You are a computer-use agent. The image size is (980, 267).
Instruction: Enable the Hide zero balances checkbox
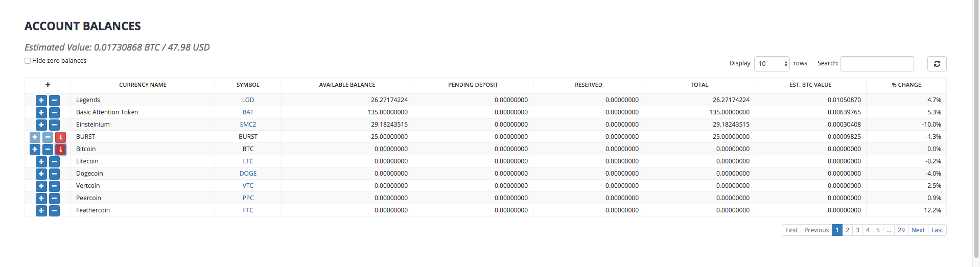pos(28,61)
